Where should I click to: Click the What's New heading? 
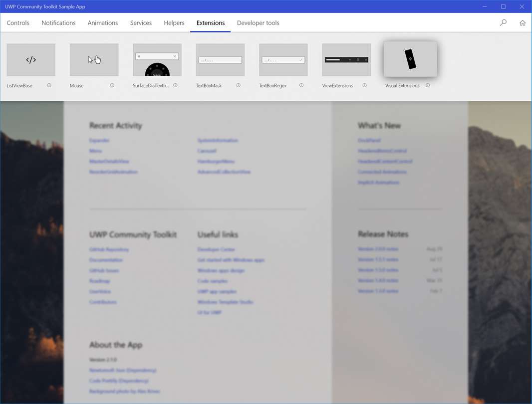pos(379,126)
